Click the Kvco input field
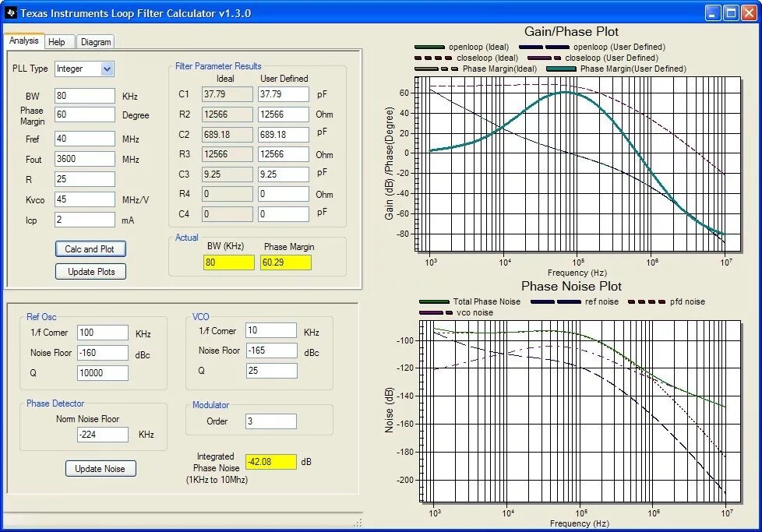The width and height of the screenshot is (762, 532). [85, 199]
